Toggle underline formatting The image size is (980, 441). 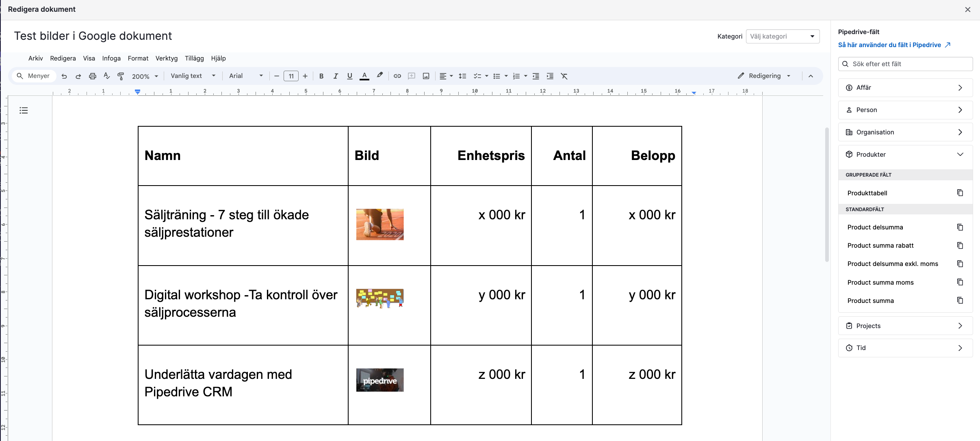(349, 76)
